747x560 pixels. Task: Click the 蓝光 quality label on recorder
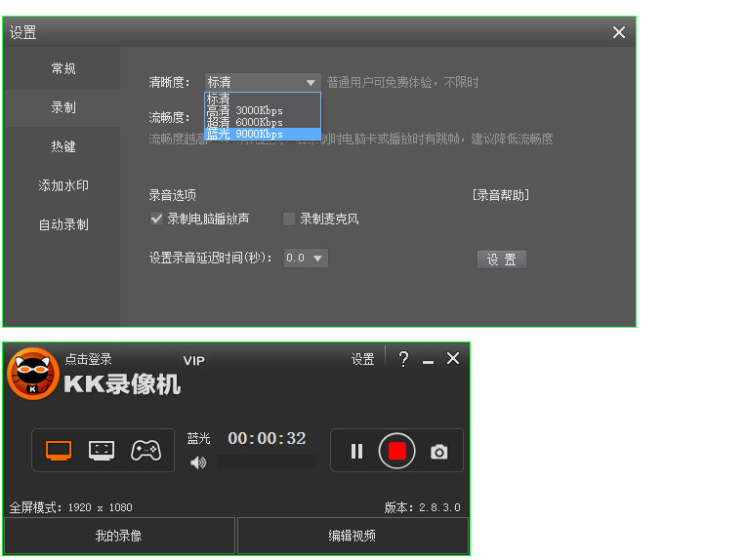[x=198, y=438]
